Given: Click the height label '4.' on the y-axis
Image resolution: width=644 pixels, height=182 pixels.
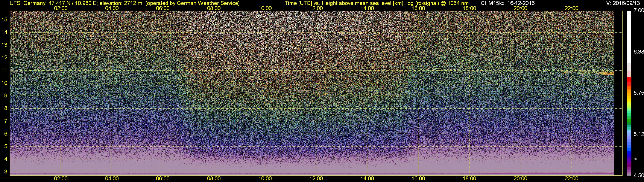Looking at the screenshot, I should pyautogui.click(x=6, y=159).
